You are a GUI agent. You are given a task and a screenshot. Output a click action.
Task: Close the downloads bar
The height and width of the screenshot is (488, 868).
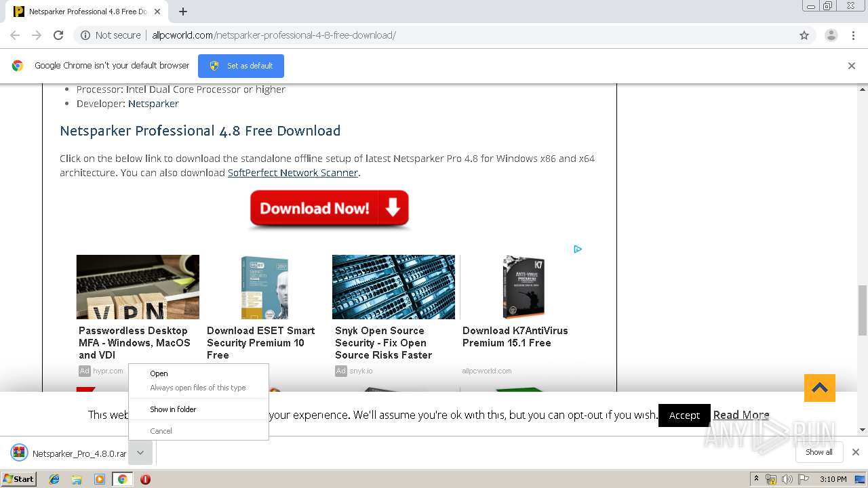[856, 452]
